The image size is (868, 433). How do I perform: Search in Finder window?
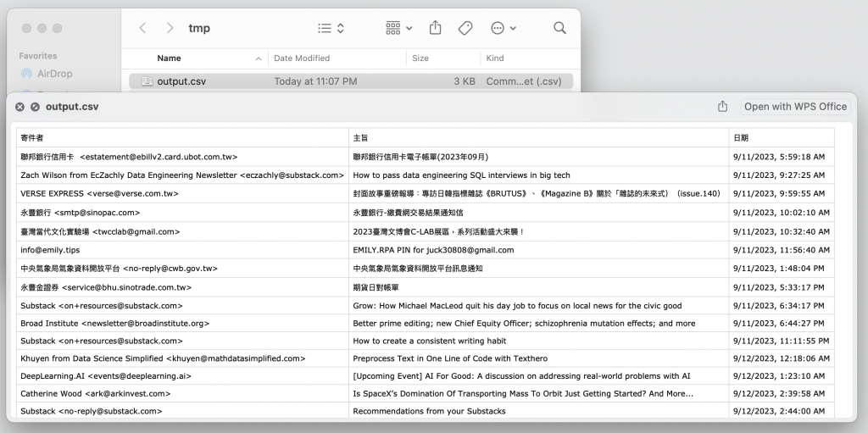pos(559,28)
